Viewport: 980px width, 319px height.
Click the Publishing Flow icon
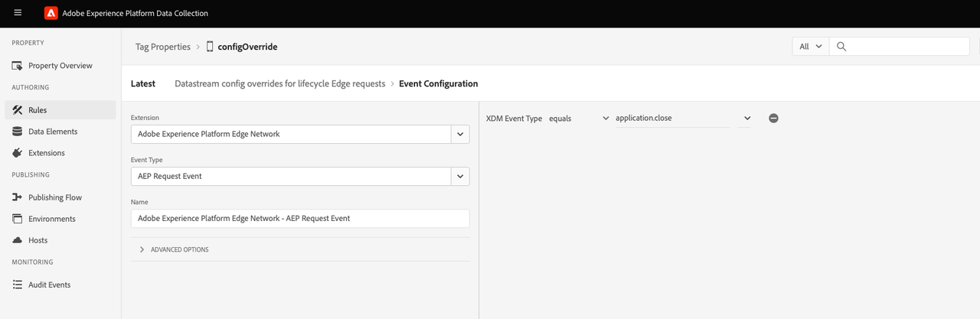tap(18, 197)
